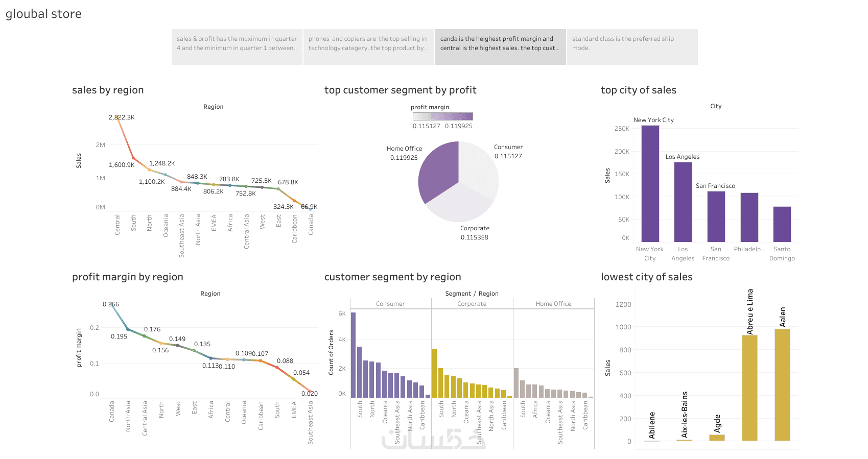The width and height of the screenshot is (868, 459).
Task: Select the 2,822.3K Central point on sales line
Action: pos(118,117)
